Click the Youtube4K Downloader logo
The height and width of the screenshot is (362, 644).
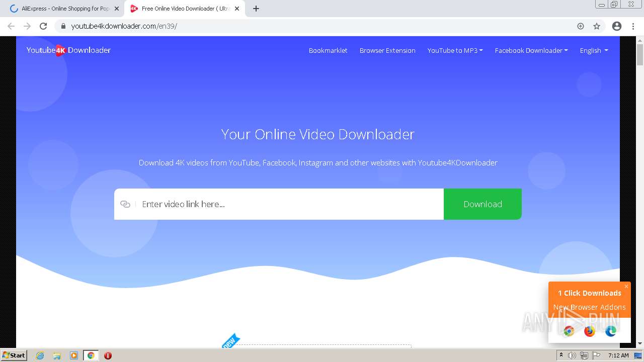pyautogui.click(x=68, y=50)
